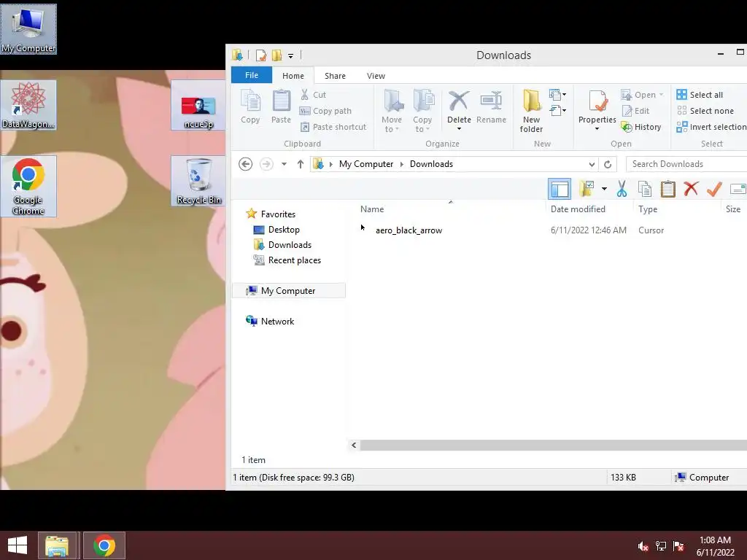The width and height of the screenshot is (747, 560).
Task: Expand the Copy to dropdown
Action: click(422, 129)
